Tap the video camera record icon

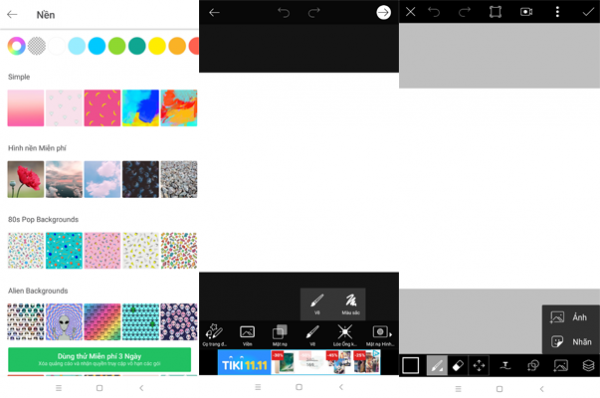click(x=527, y=12)
